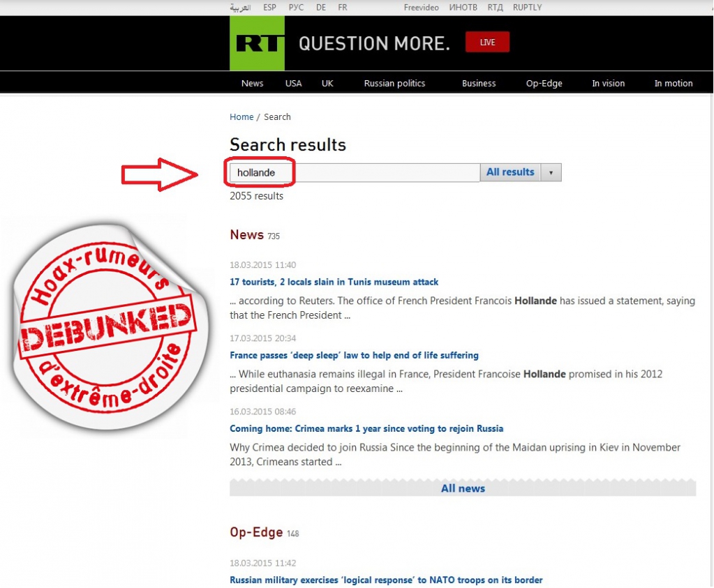Open the 'deep sleep' law article
The image size is (714, 588).
coord(354,356)
